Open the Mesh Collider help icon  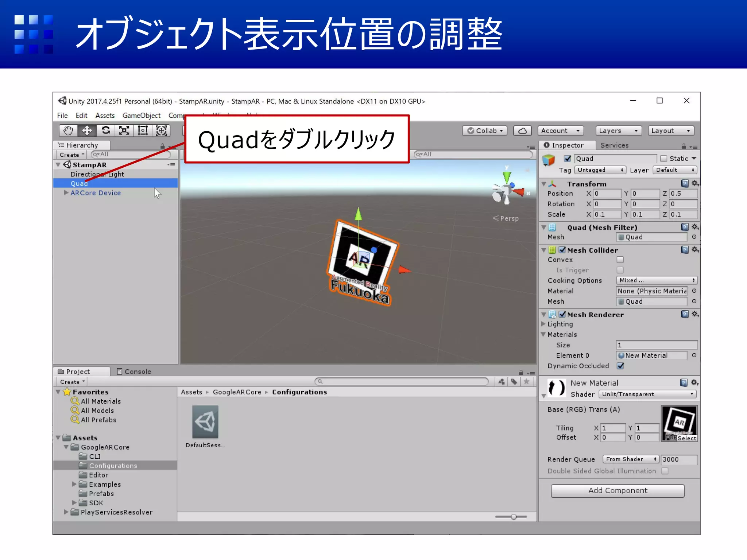pos(684,249)
